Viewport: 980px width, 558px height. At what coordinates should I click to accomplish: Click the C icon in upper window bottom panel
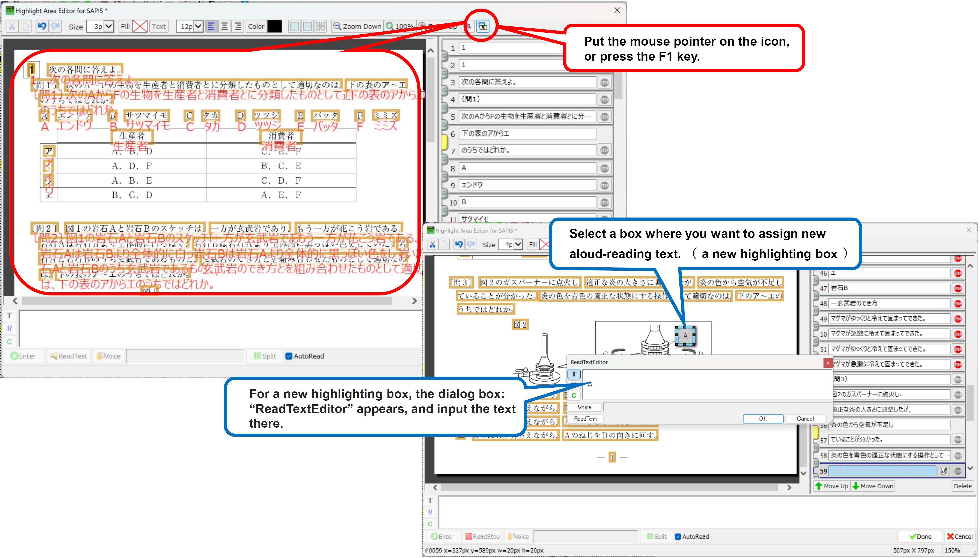point(9,342)
